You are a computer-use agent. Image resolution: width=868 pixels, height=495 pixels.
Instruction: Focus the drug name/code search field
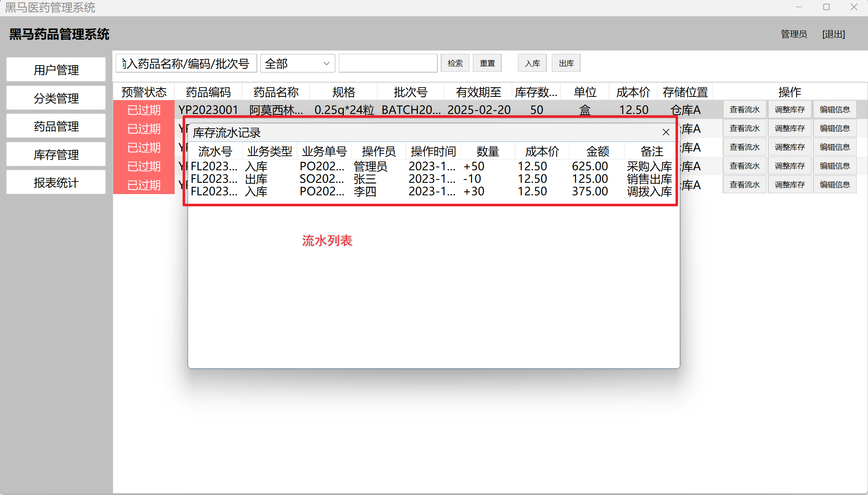coord(186,63)
